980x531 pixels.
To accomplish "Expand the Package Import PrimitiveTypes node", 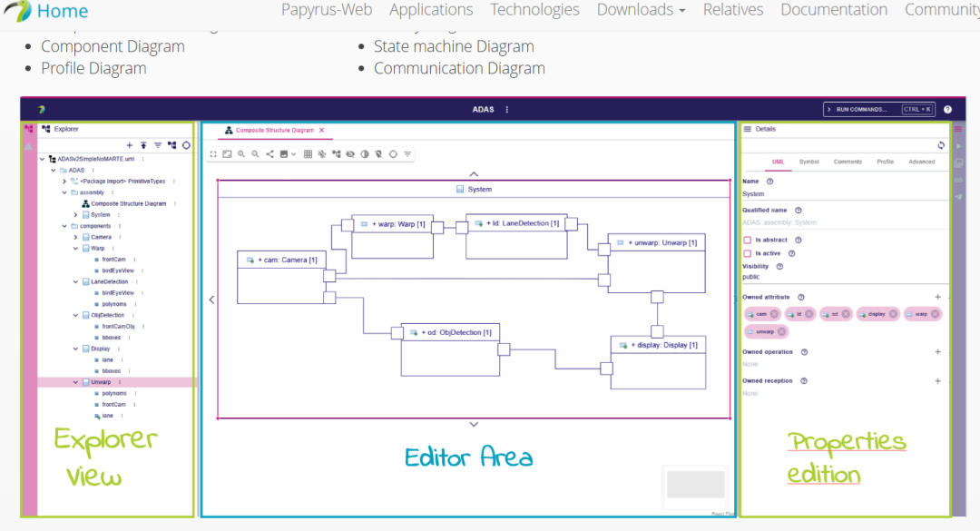I will 64,182.
